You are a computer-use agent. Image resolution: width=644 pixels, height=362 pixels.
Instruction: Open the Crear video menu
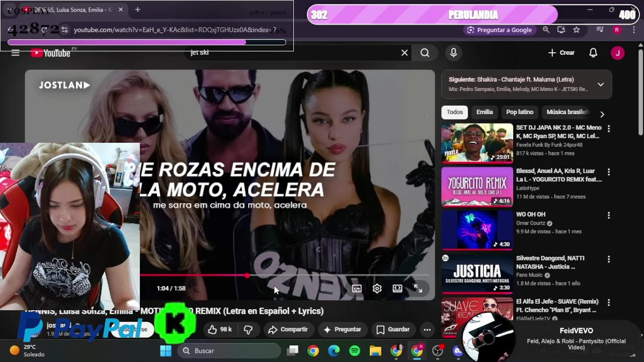561,53
